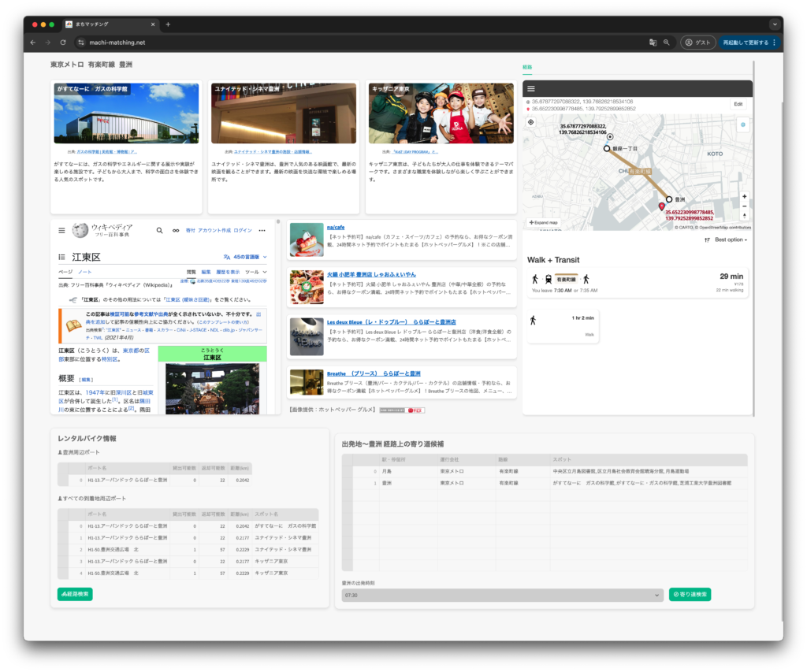Open the Les deux Bleue restaurant link
807x672 pixels.
pos(391,322)
